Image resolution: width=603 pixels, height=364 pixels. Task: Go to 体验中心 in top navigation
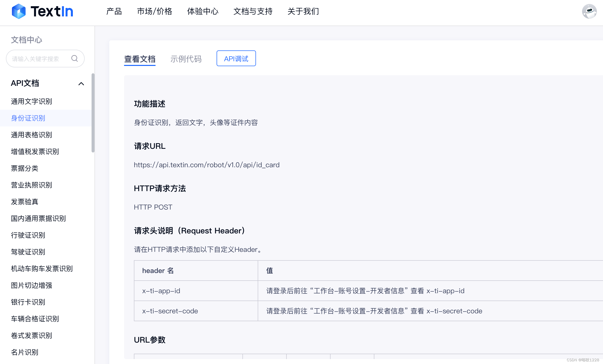tap(203, 11)
